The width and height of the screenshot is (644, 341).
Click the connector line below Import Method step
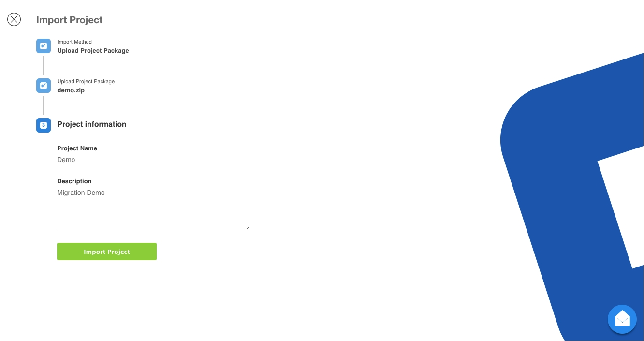tap(44, 66)
